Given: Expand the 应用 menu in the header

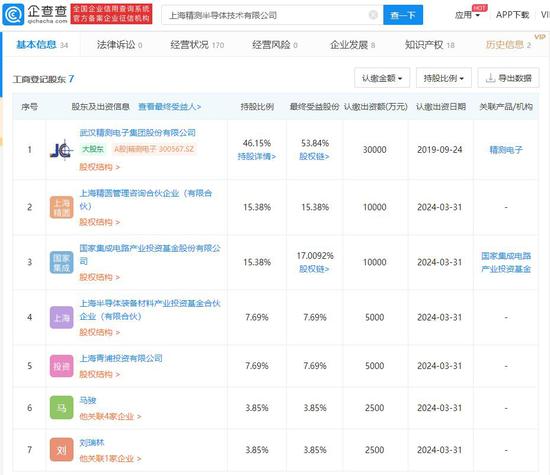Looking at the screenshot, I should coord(468,15).
